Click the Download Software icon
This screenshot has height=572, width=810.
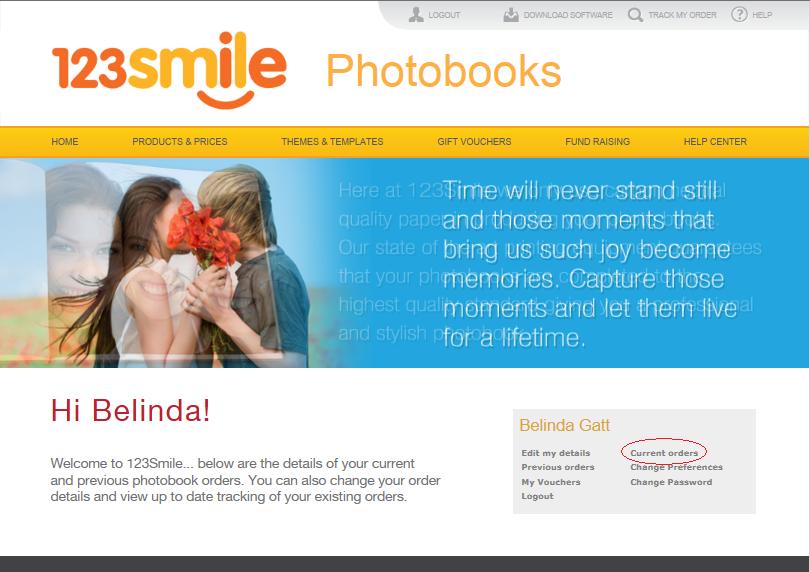point(511,14)
